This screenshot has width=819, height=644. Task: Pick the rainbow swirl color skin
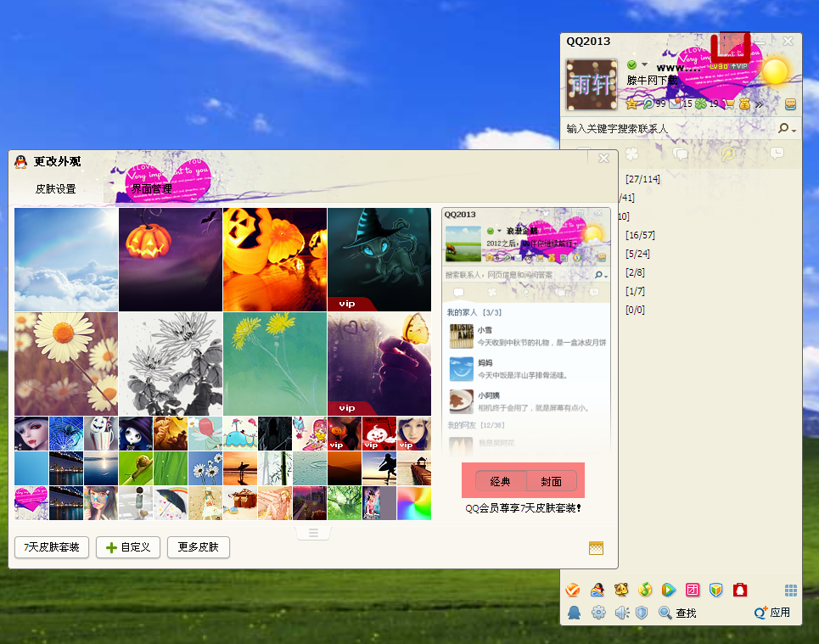pos(414,503)
